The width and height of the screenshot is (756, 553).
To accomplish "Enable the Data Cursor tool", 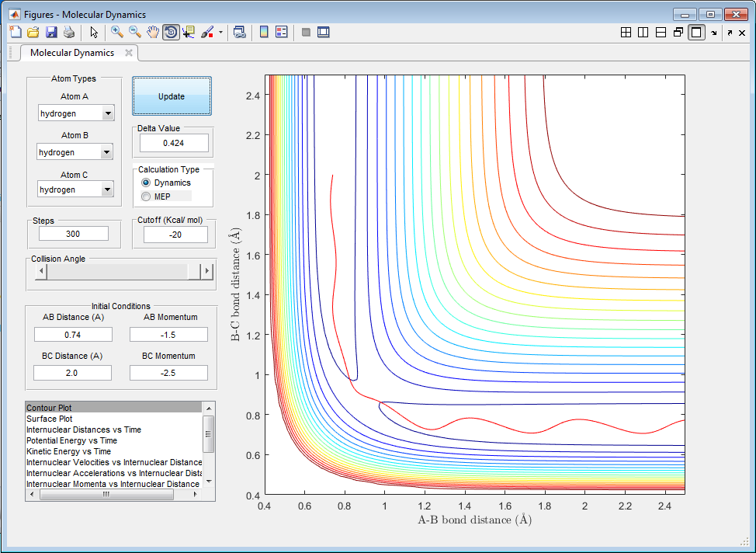I will tap(189, 32).
